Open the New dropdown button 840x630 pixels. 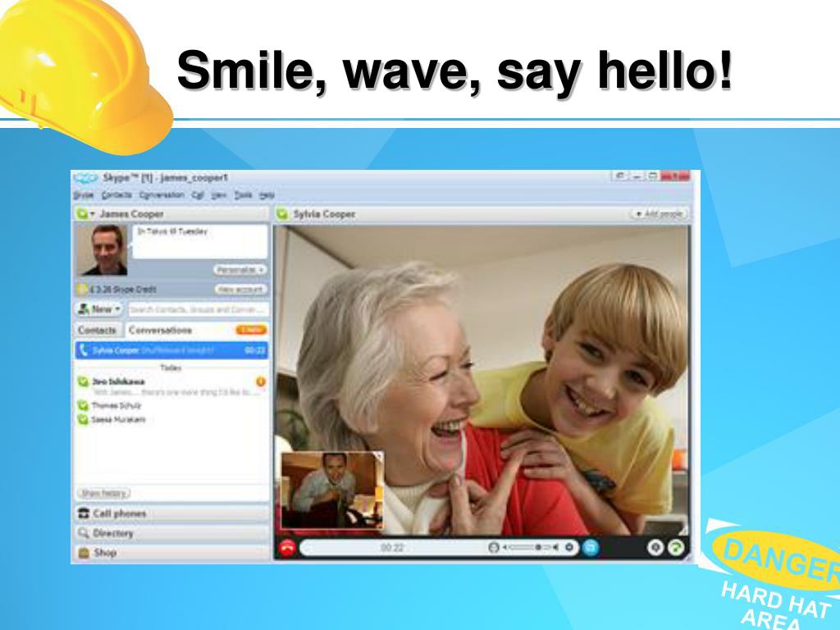(x=98, y=309)
